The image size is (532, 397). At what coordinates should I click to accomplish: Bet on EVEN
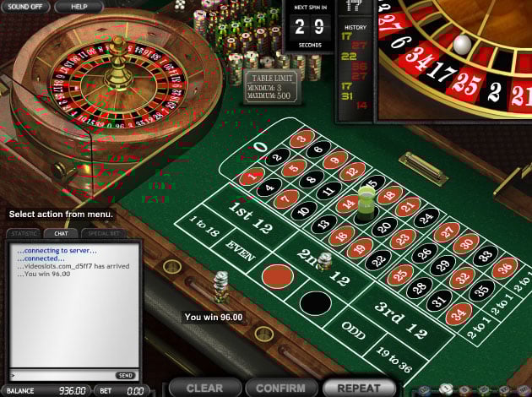tap(241, 250)
